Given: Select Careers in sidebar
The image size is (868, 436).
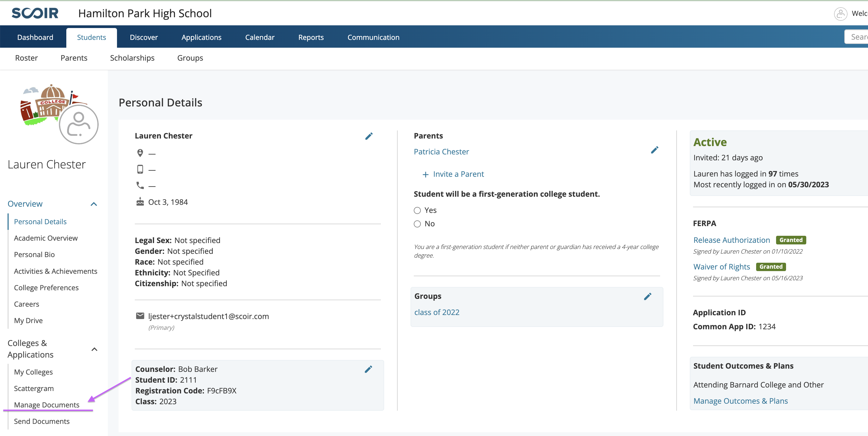Looking at the screenshot, I should (27, 304).
